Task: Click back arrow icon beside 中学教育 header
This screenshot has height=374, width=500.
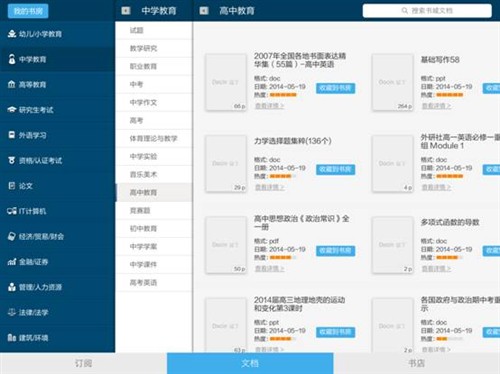Action: (126, 11)
